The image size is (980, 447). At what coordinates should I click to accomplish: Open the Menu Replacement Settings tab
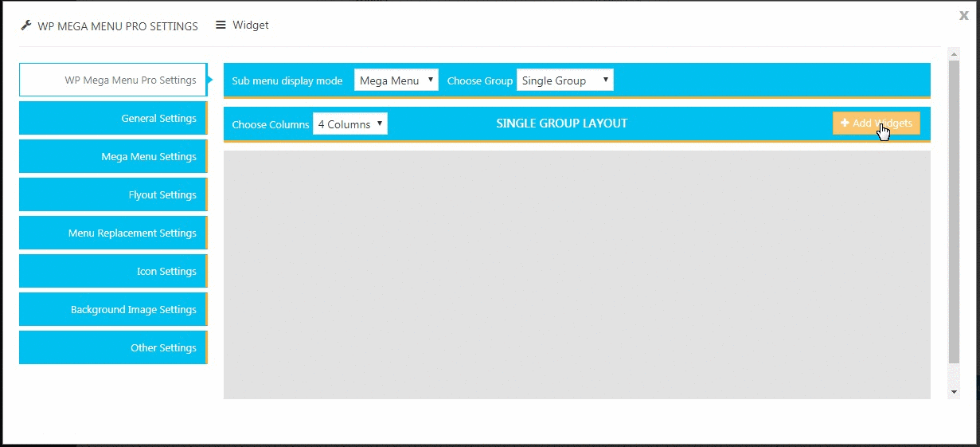click(x=113, y=233)
